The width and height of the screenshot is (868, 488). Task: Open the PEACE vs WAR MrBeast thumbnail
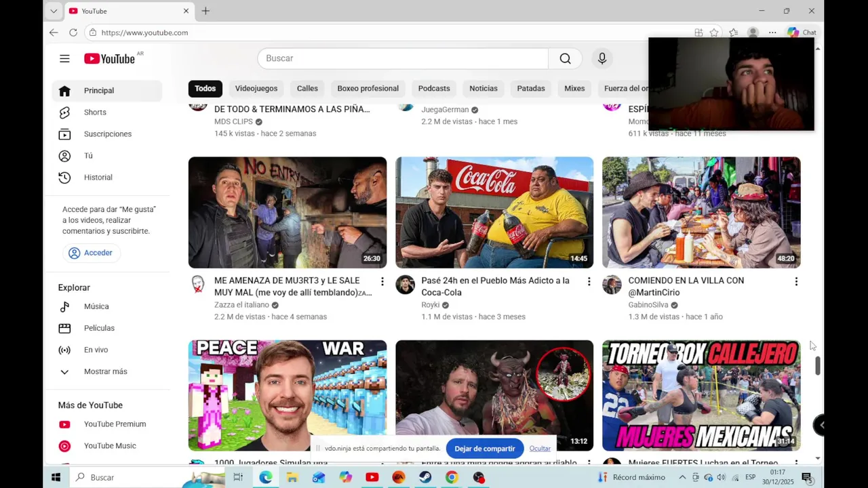point(288,396)
